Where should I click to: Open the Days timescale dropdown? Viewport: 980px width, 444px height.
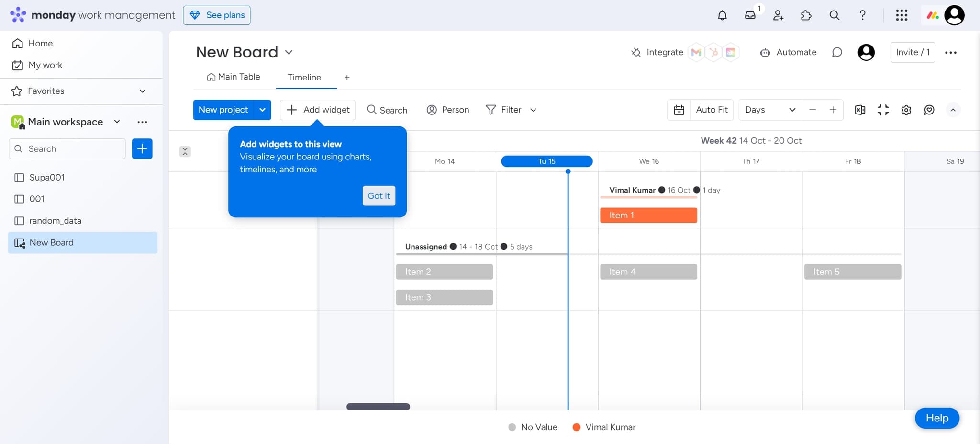(769, 110)
